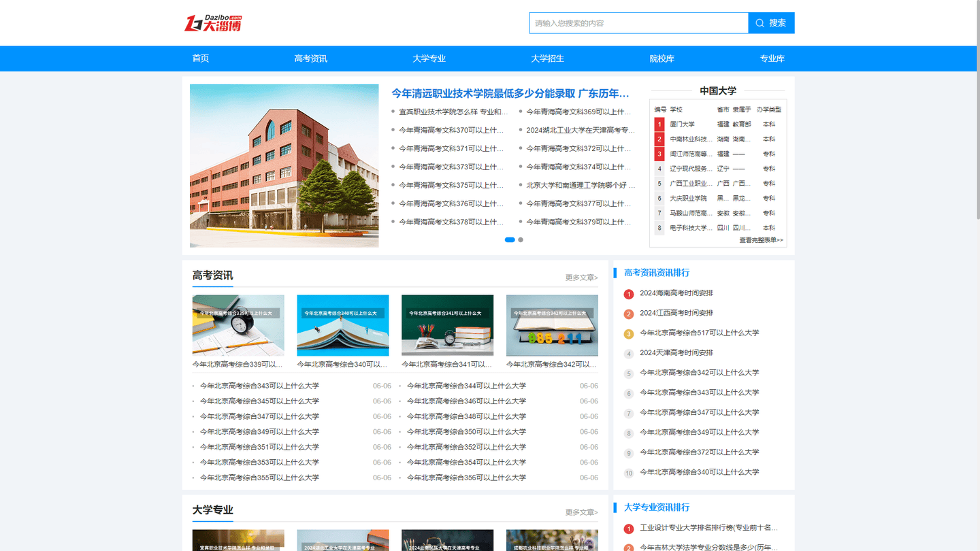Screen dimensions: 980x551
Task: Click ranking badge 1 next to 2024海南高考时间安排
Action: 629,294
